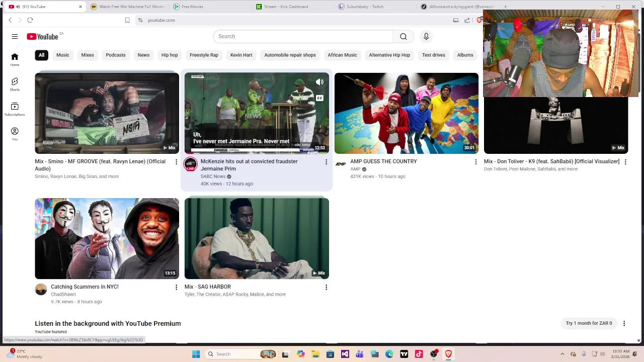
Task: Open the Smino MF GROOVE mix thumbnail
Action: [x=107, y=113]
